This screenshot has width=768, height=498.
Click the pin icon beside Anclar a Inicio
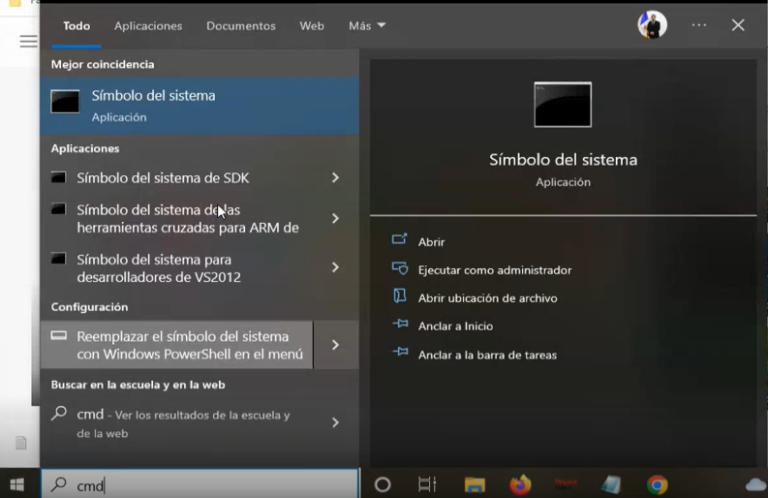pyautogui.click(x=400, y=324)
